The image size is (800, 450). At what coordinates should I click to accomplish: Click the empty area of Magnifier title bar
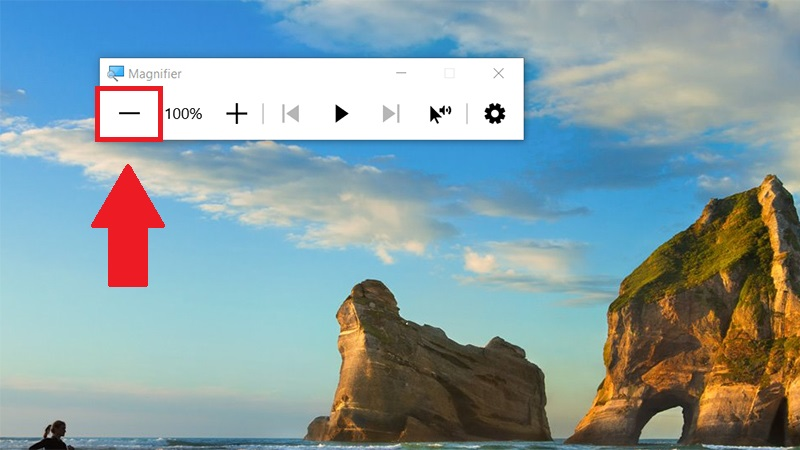(x=286, y=73)
